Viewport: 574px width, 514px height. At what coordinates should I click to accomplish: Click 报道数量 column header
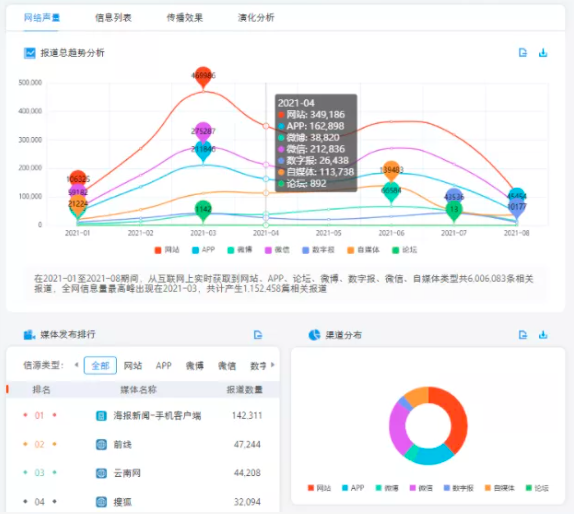pos(245,390)
